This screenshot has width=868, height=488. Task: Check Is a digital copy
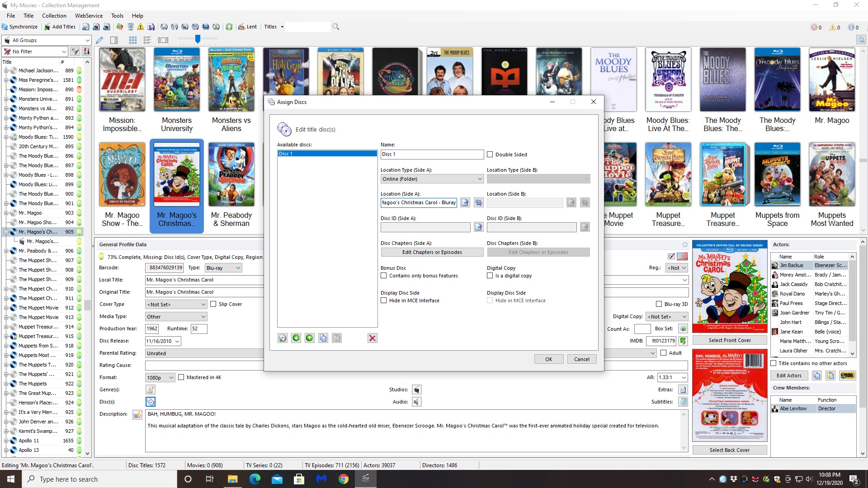[490, 276]
